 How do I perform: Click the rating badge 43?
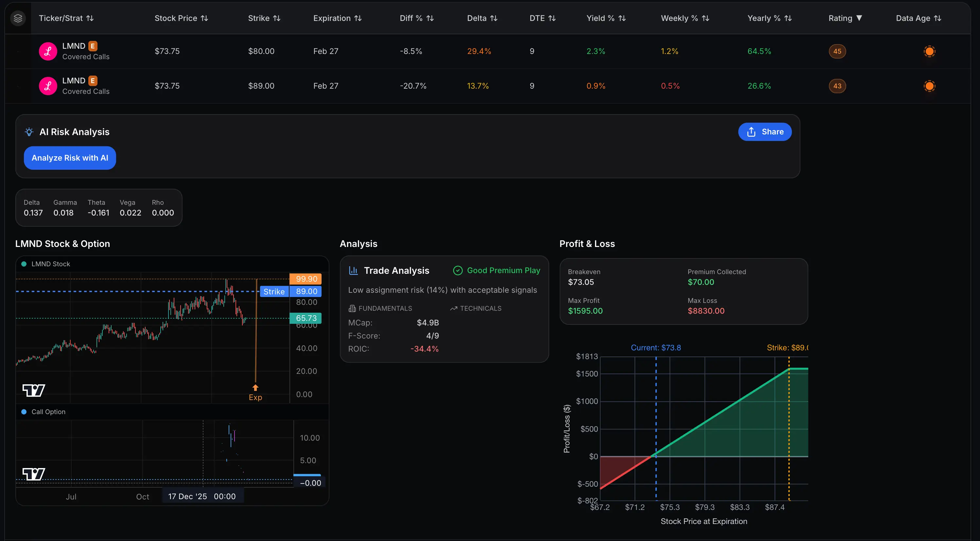(837, 86)
